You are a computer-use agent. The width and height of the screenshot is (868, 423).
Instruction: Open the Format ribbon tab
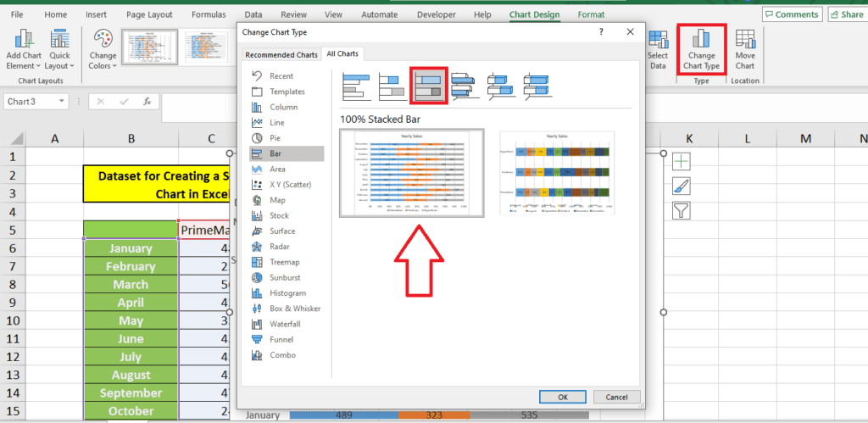click(x=591, y=15)
